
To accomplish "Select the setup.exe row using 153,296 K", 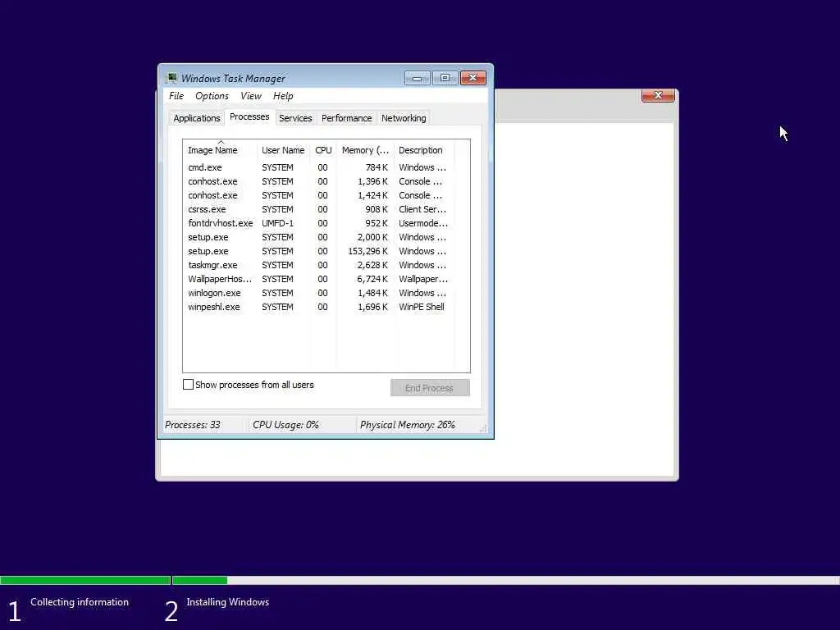I will (x=319, y=251).
